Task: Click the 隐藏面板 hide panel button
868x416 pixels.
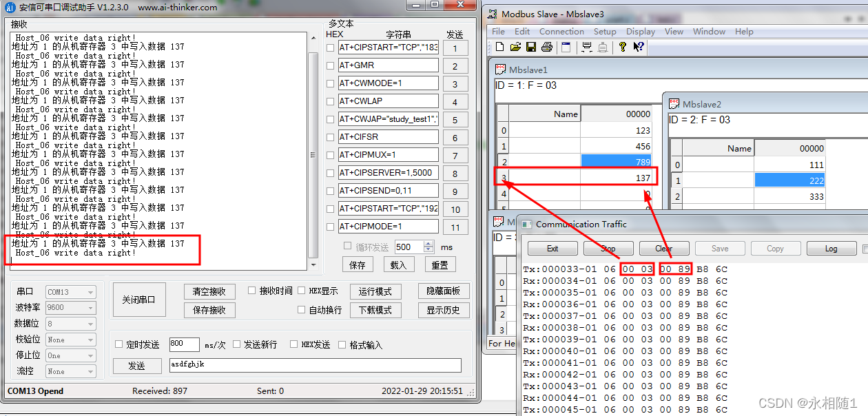Action: pos(443,291)
